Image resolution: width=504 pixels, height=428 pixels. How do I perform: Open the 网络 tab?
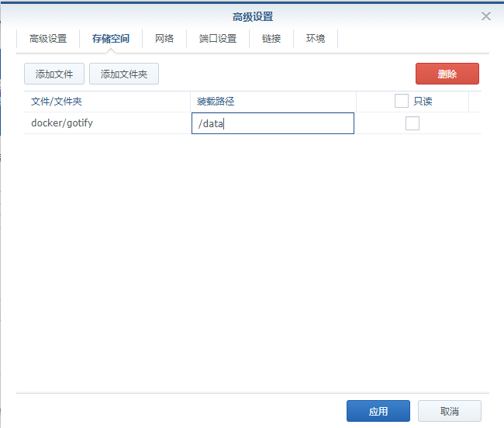164,39
